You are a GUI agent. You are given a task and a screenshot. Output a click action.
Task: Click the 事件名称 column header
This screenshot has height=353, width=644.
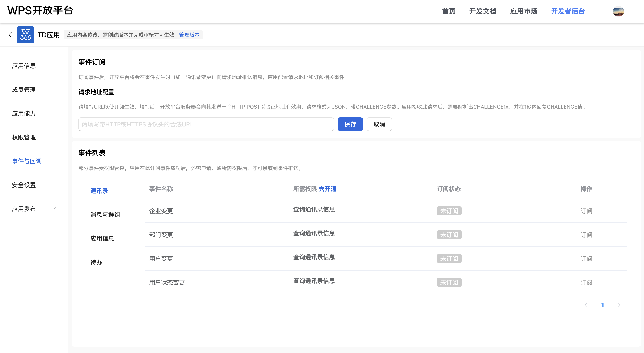coord(161,189)
